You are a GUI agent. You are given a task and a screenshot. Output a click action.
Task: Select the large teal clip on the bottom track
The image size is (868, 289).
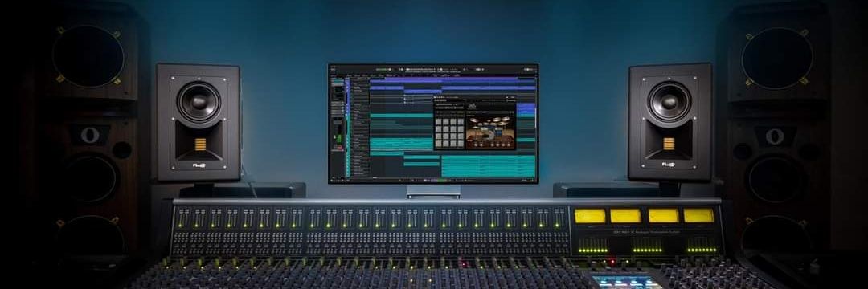[489, 166]
